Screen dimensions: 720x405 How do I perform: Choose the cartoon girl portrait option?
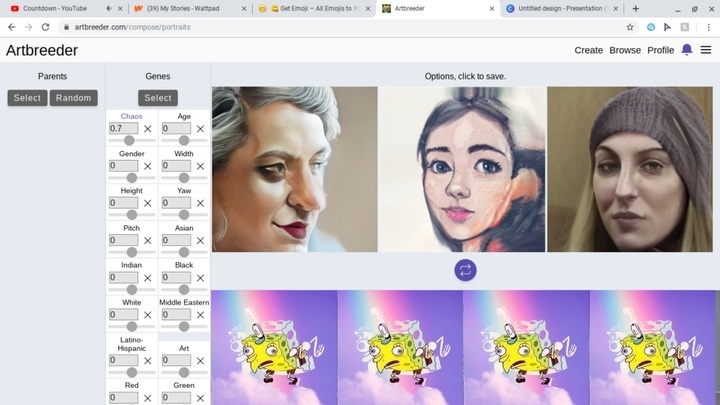462,169
